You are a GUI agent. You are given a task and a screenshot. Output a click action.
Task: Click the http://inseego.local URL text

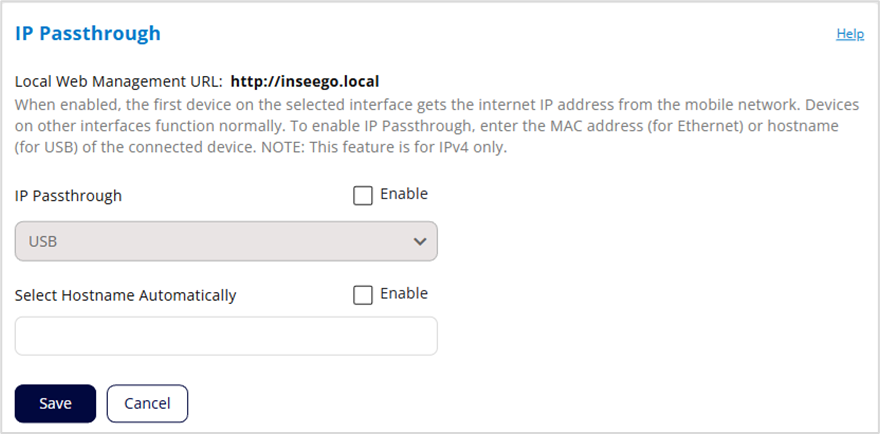[305, 81]
